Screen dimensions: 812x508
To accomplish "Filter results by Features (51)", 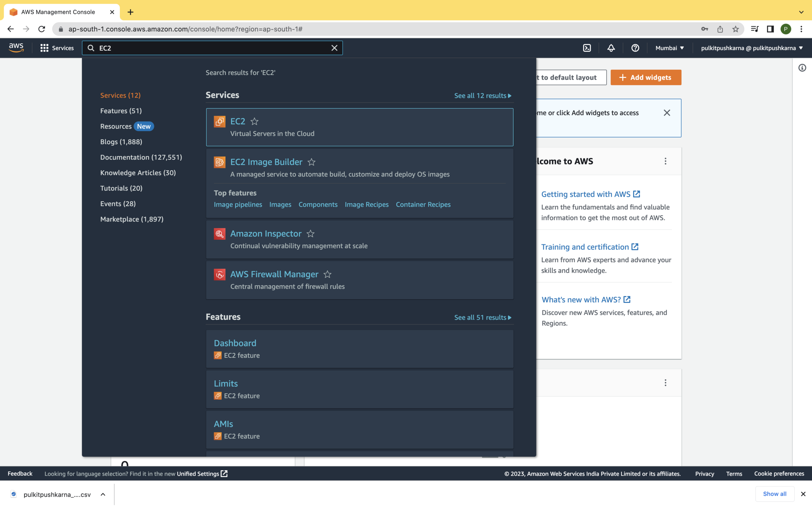I will (x=121, y=111).
